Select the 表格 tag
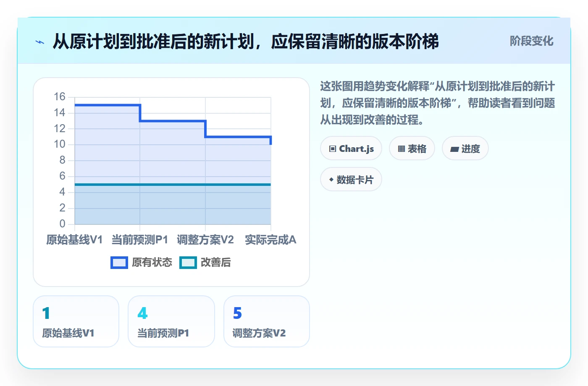 (x=412, y=149)
